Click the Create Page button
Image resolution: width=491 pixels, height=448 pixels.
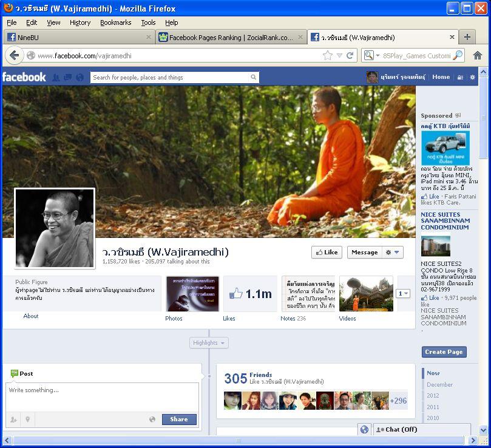pos(444,352)
